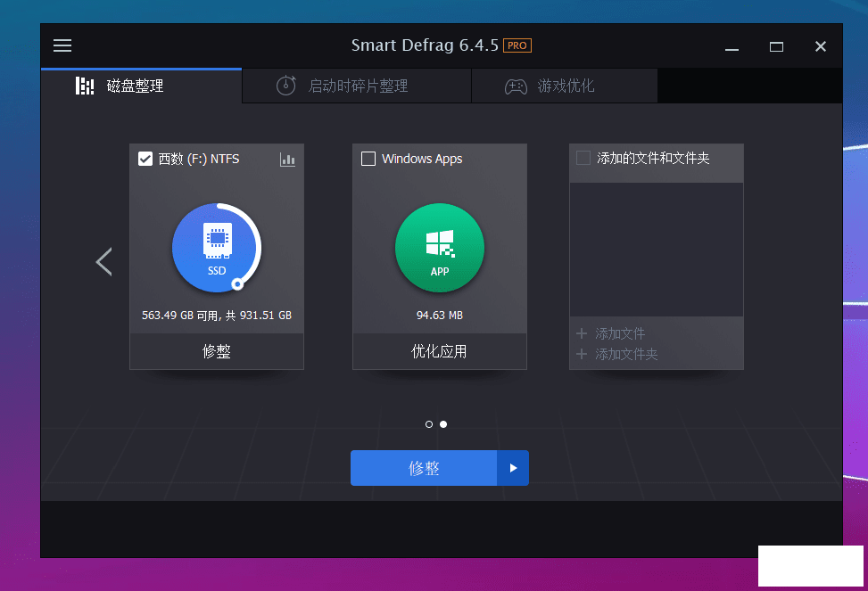
Task: Expand the 修整 button dropdown arrow
Action: coord(513,468)
